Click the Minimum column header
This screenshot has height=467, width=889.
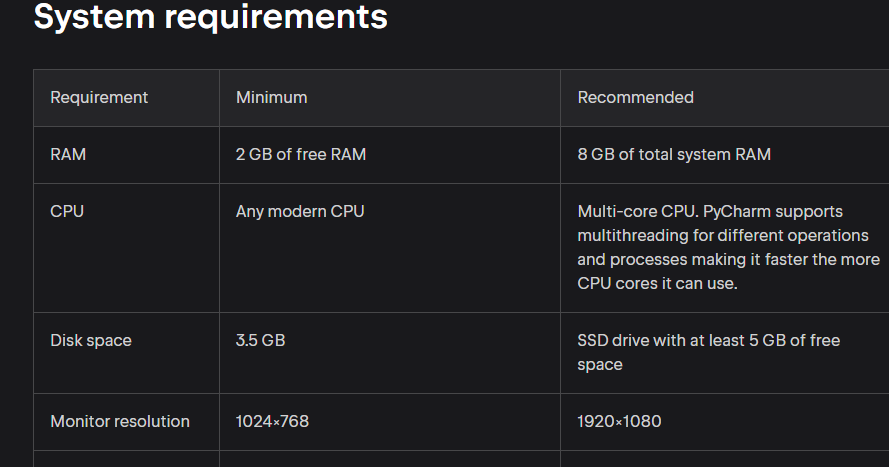[271, 98]
